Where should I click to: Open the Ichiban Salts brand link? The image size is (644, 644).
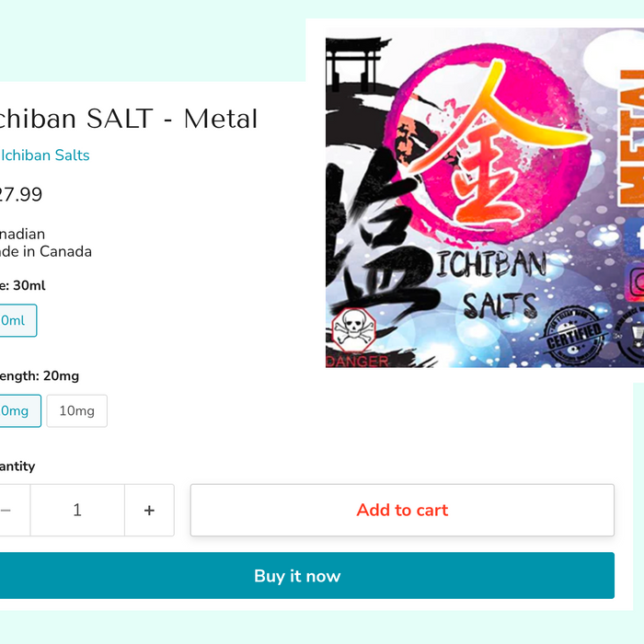44,155
